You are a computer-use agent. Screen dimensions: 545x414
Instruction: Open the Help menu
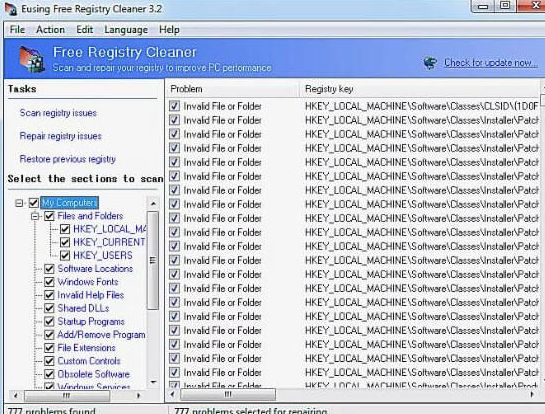169,30
